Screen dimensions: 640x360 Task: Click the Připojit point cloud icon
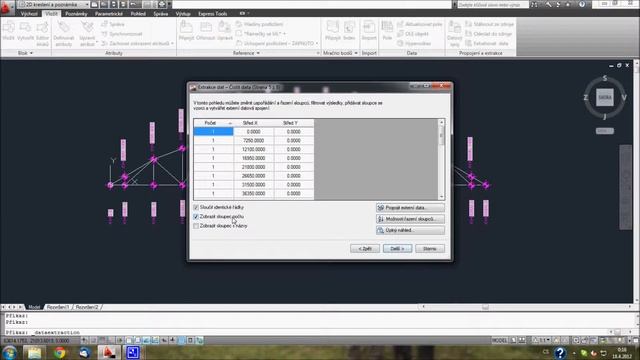click(x=333, y=31)
